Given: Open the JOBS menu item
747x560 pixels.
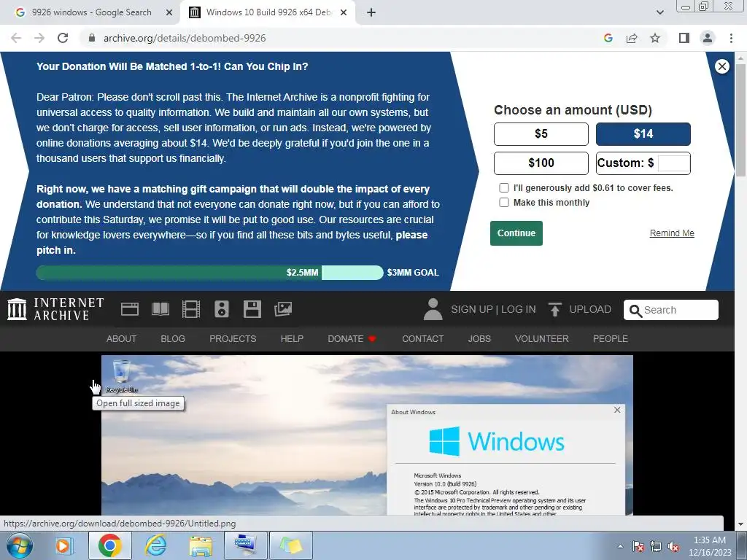Looking at the screenshot, I should tap(479, 338).
